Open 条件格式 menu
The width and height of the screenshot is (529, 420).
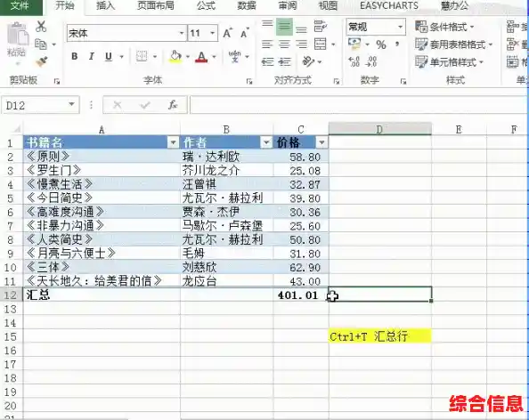pyautogui.click(x=445, y=27)
